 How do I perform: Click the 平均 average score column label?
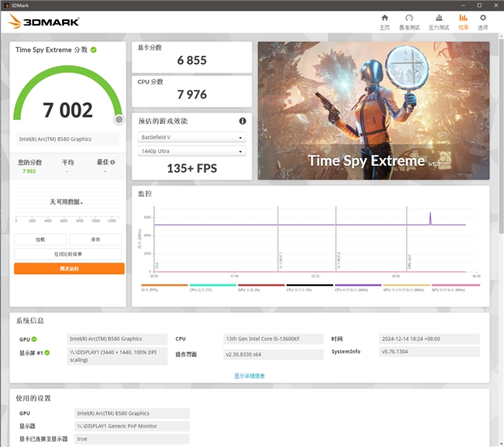[67, 162]
